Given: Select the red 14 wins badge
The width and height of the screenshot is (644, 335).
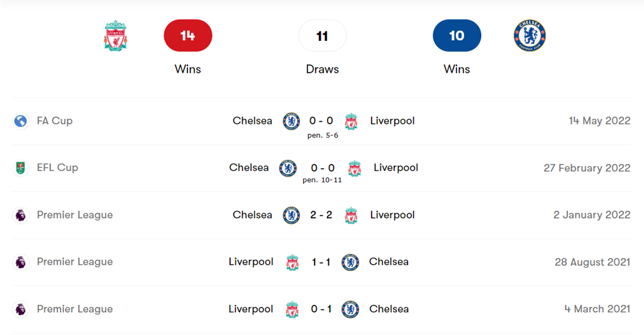Looking at the screenshot, I should [187, 36].
